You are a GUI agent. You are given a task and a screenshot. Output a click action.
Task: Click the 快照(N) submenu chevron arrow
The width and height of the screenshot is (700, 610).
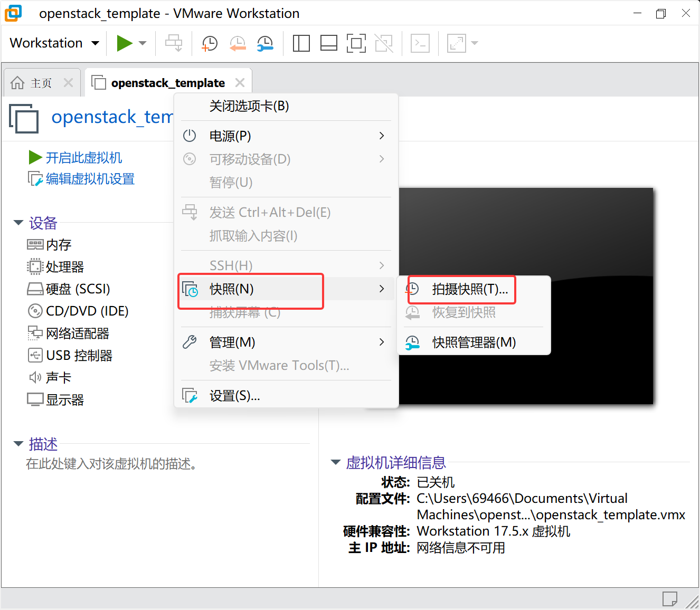(x=382, y=289)
